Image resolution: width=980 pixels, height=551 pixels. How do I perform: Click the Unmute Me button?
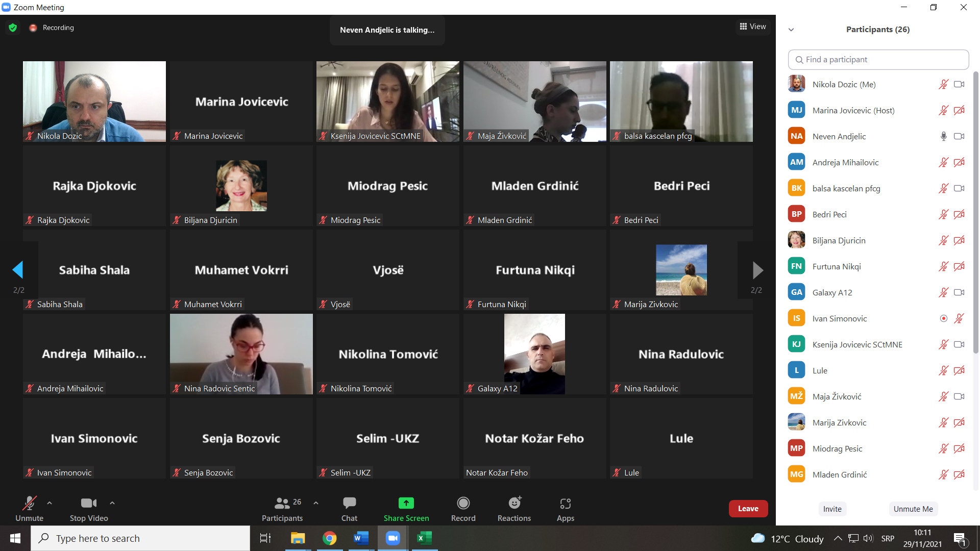913,509
